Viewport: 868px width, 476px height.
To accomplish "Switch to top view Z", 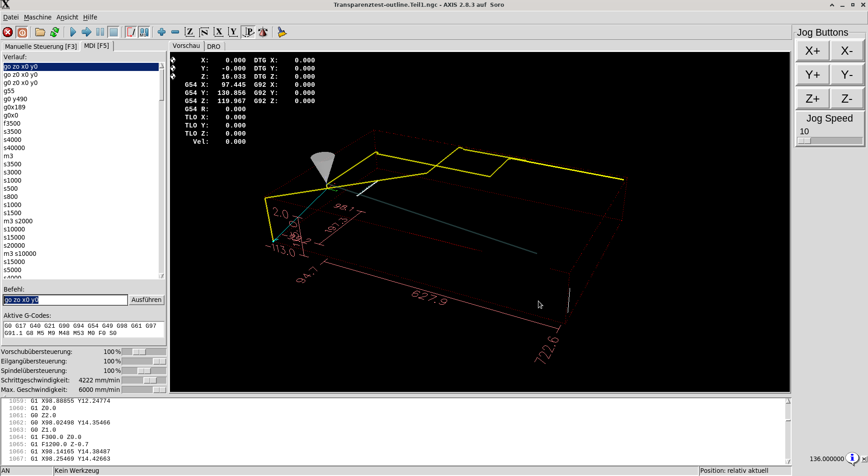I will pos(189,32).
